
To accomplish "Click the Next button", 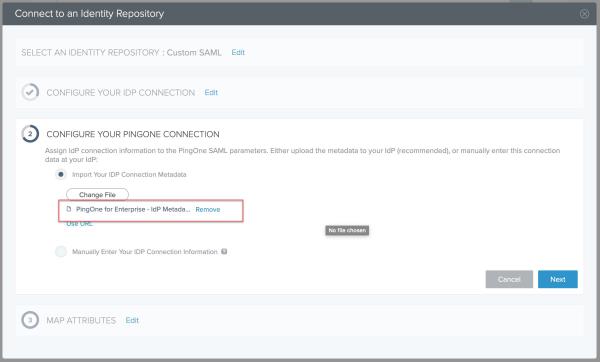I will [558, 279].
